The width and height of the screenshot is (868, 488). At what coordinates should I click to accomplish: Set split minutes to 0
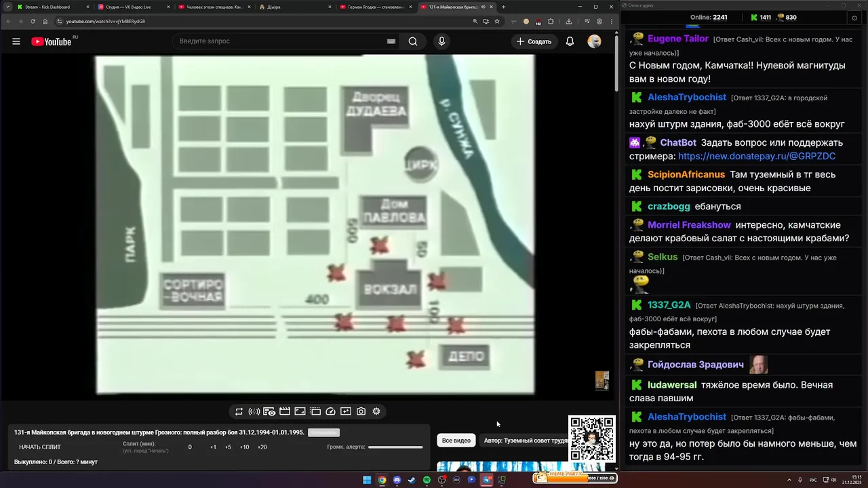190,447
